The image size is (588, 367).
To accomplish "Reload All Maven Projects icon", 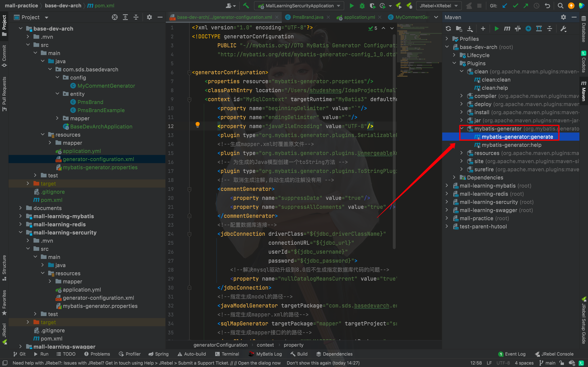I will pos(448,29).
